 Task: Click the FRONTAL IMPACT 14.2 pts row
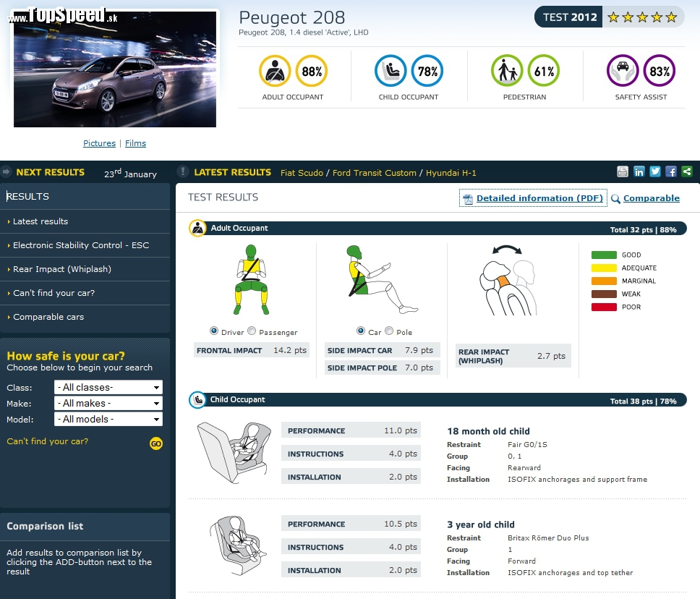click(252, 350)
